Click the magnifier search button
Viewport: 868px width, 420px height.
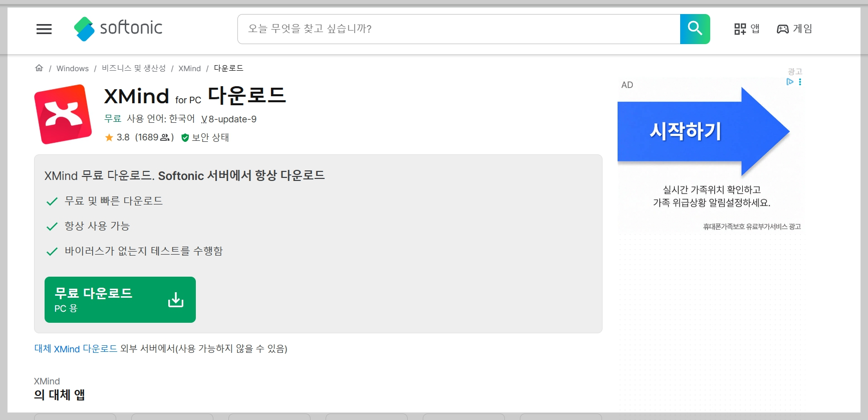pyautogui.click(x=695, y=29)
